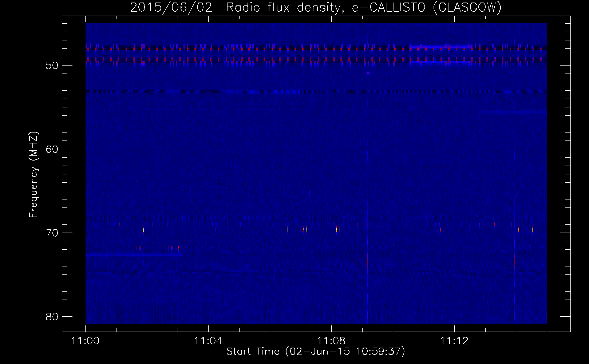Click the 'Frequency (MHZ)' y-axis label
Image resolution: width=589 pixels, height=364 pixels.
(33, 175)
